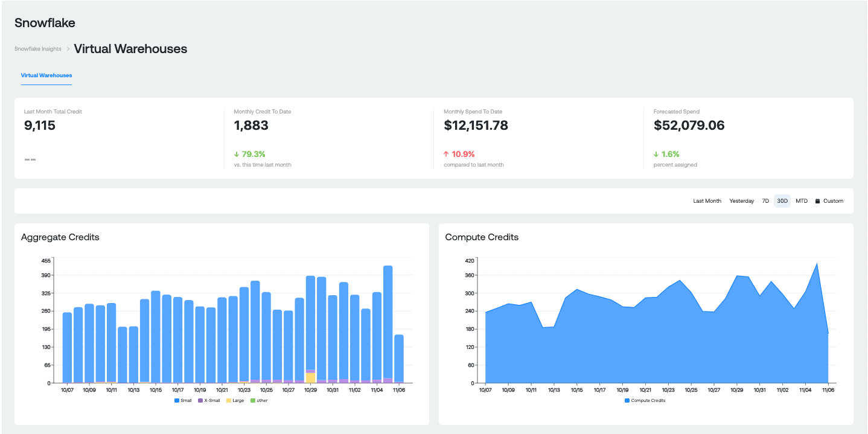Click the green down arrow beside 79.3%
This screenshot has height=434, width=868.
coord(238,154)
